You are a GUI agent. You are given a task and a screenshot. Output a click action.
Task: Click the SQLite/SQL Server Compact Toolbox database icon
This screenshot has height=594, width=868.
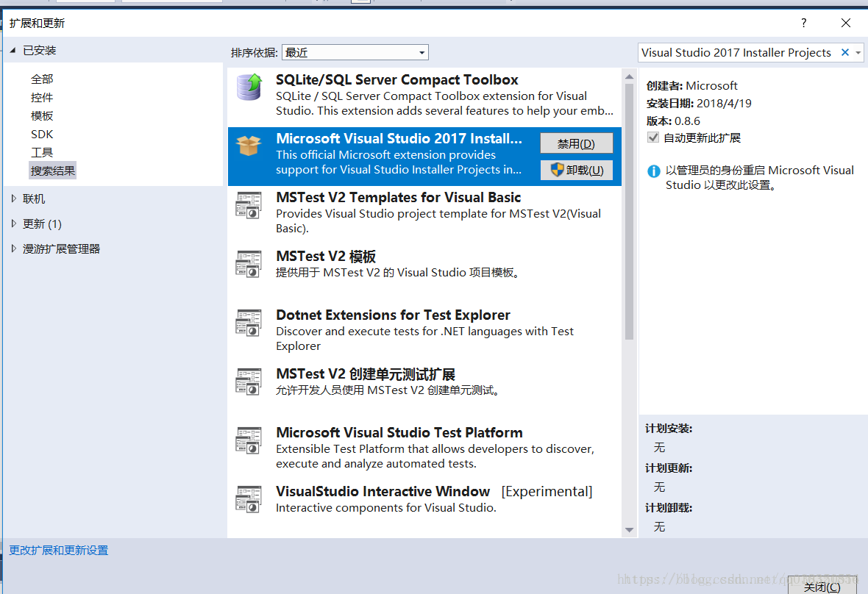[x=249, y=87]
